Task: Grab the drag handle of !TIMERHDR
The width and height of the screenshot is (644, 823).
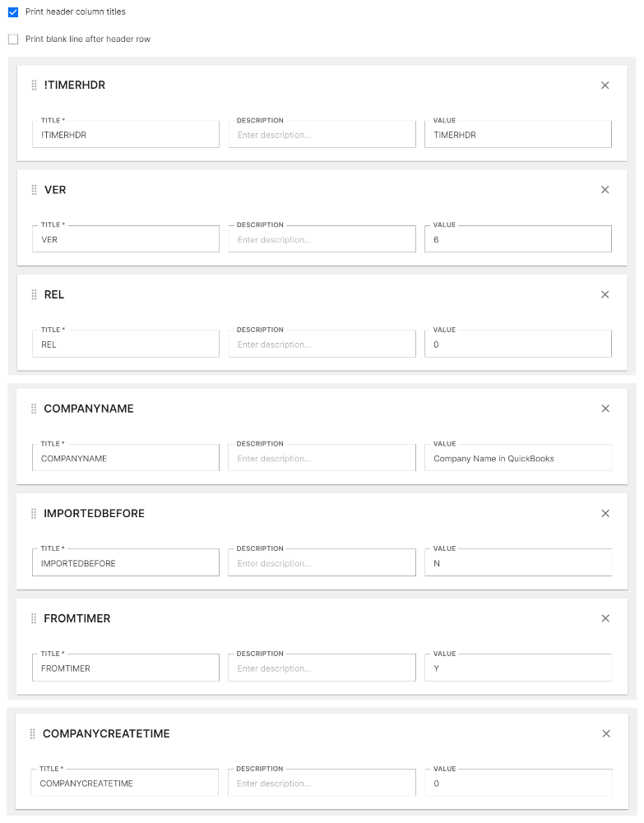Action: (34, 86)
